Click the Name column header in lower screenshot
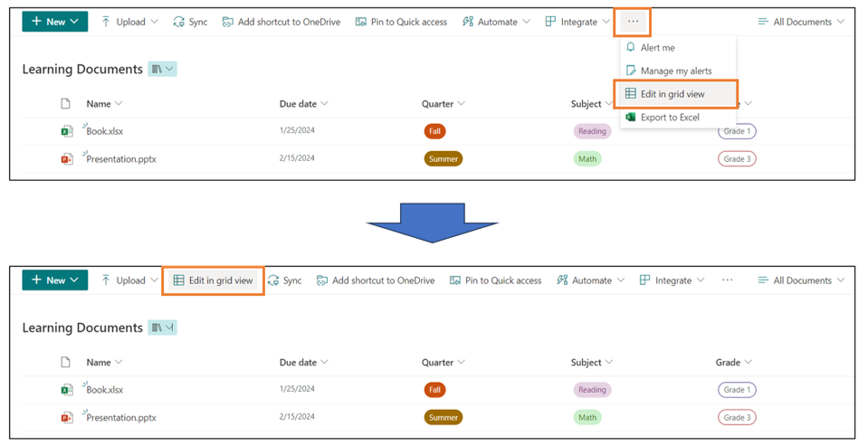 pyautogui.click(x=104, y=362)
